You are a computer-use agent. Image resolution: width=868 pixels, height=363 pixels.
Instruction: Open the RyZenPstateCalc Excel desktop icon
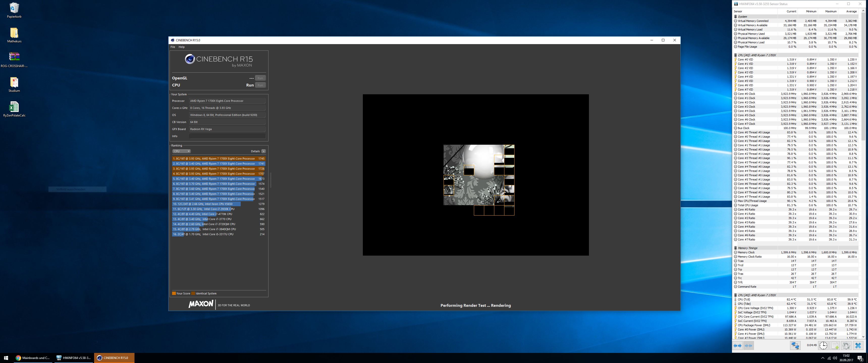point(14,107)
